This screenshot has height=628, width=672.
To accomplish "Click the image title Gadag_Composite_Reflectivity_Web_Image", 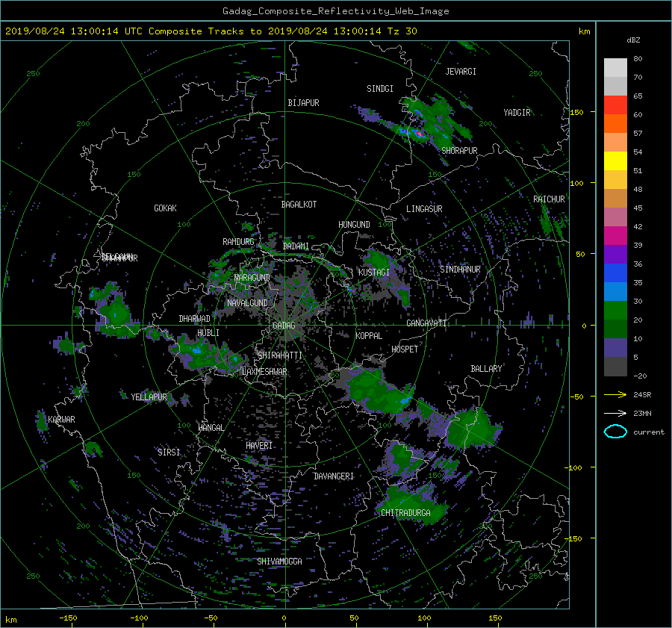I will (x=335, y=11).
